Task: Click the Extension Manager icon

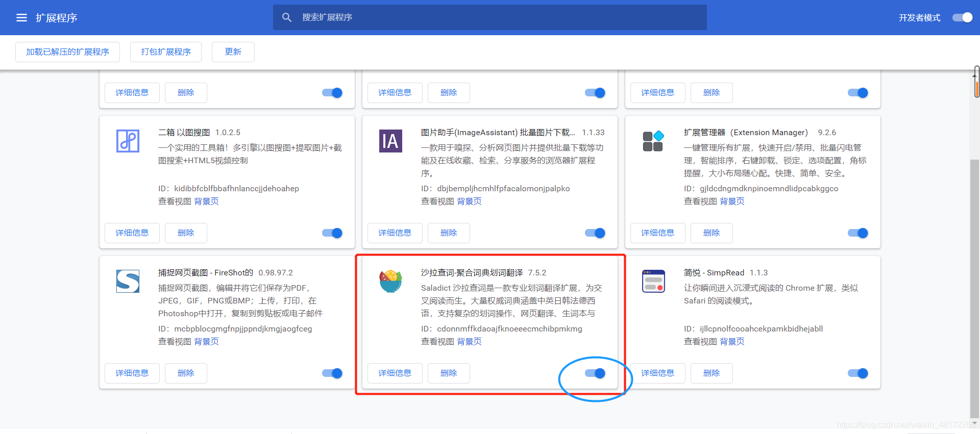Action: (x=653, y=141)
